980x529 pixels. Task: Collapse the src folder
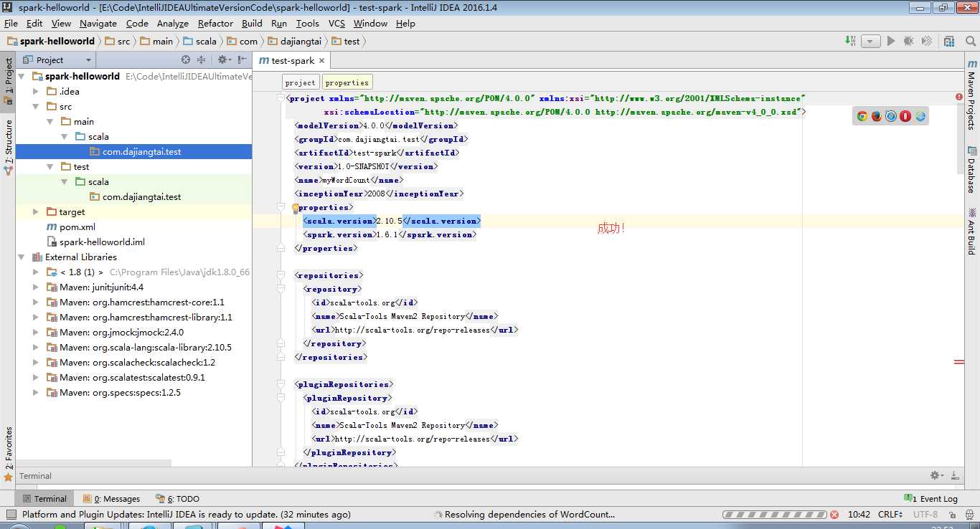(x=36, y=106)
